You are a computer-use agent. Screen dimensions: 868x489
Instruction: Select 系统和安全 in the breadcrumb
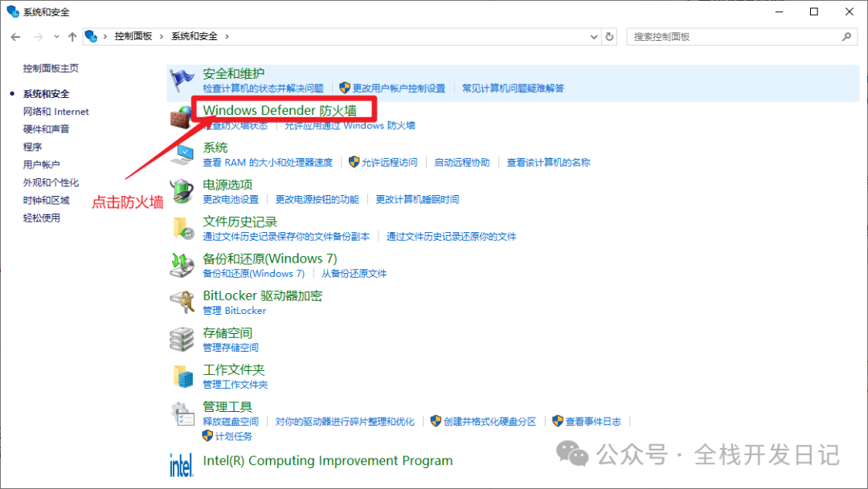pyautogui.click(x=194, y=36)
